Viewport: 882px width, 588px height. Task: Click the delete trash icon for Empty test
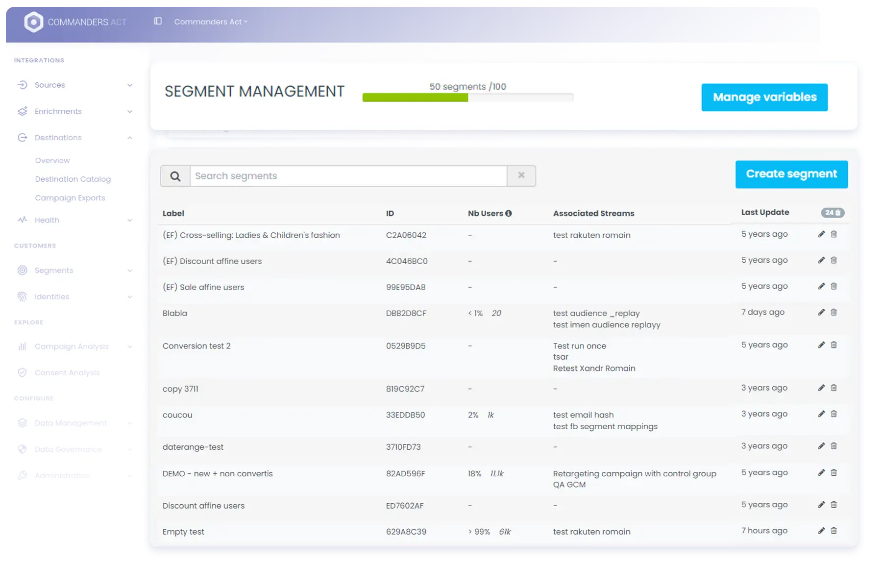click(834, 531)
